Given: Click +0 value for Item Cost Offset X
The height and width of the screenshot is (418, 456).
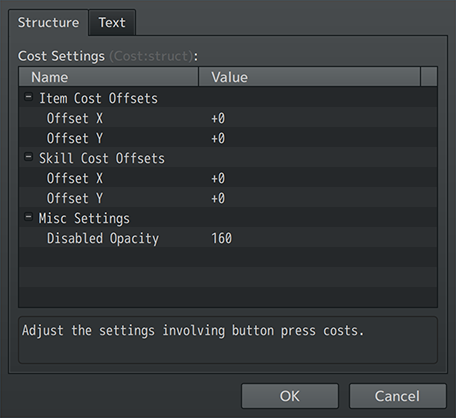Looking at the screenshot, I should point(218,118).
